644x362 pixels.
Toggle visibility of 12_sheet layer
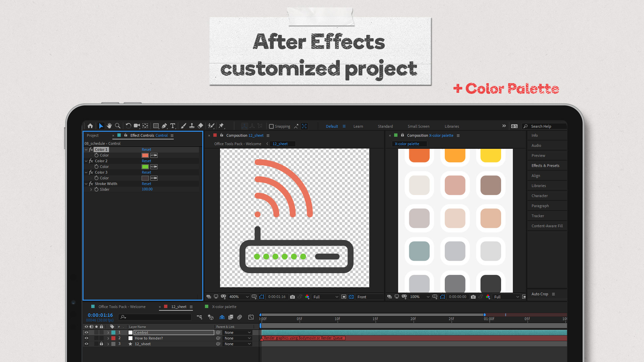pos(87,344)
